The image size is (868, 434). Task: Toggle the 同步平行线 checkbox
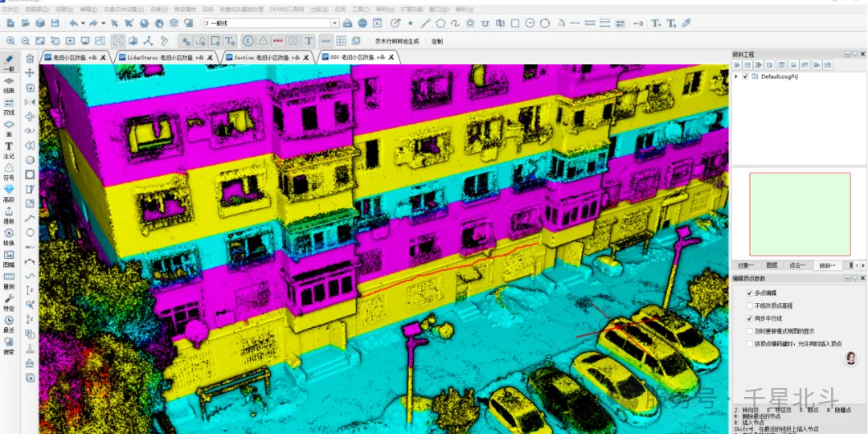click(x=750, y=318)
